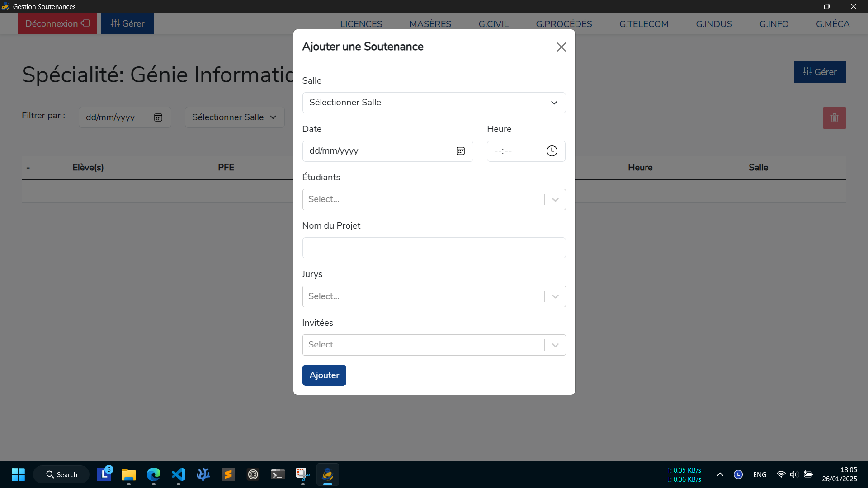The image size is (868, 488).
Task: Switch to the G.INFO tab
Action: point(774,24)
